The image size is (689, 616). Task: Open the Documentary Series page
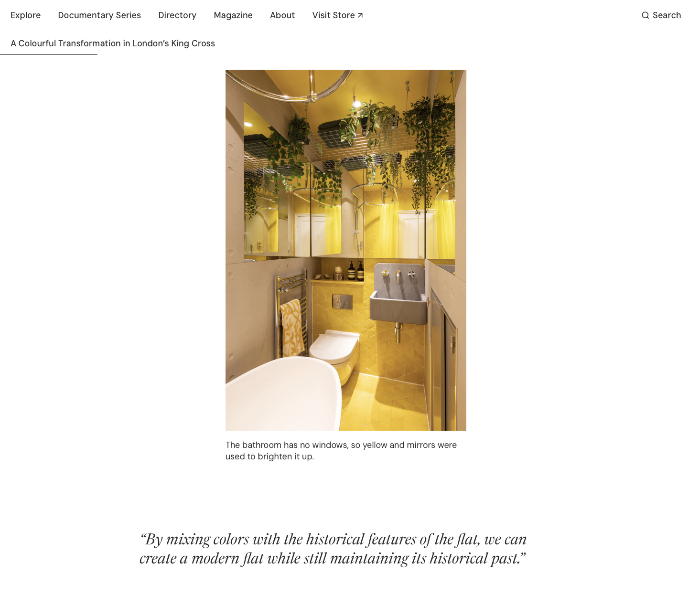click(99, 15)
